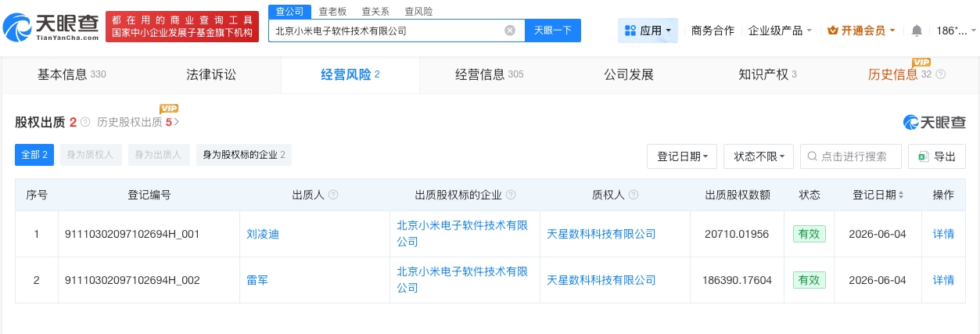Image resolution: width=980 pixels, height=334 pixels.
Task: Click the 出质股权数额 value 20710.01956
Action: 737,234
